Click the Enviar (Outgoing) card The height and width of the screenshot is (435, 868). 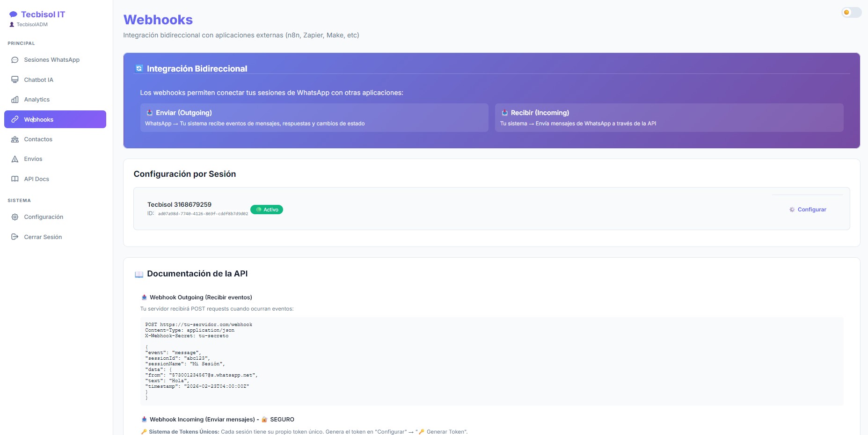314,117
